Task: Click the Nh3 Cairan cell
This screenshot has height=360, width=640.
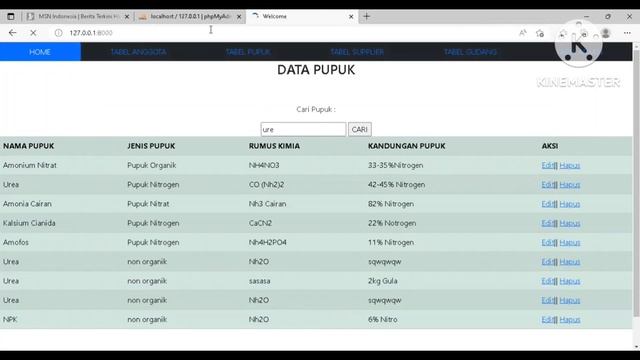Action: tap(267, 204)
